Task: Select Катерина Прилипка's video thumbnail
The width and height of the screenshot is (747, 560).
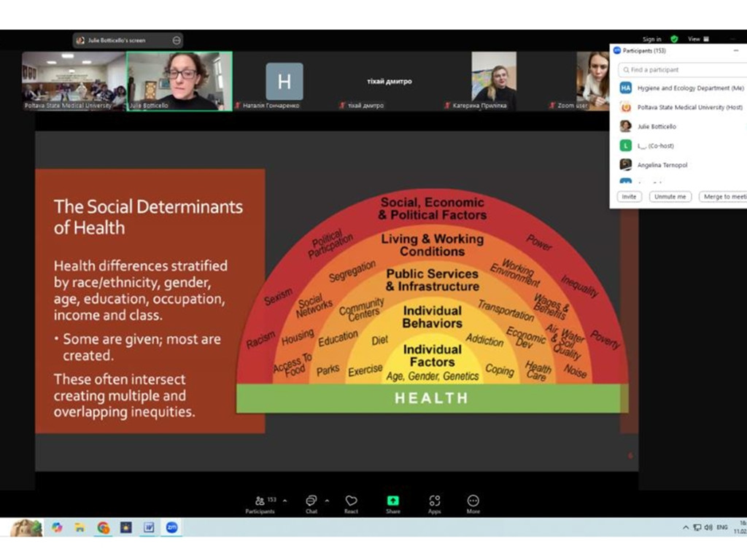Action: (x=494, y=82)
